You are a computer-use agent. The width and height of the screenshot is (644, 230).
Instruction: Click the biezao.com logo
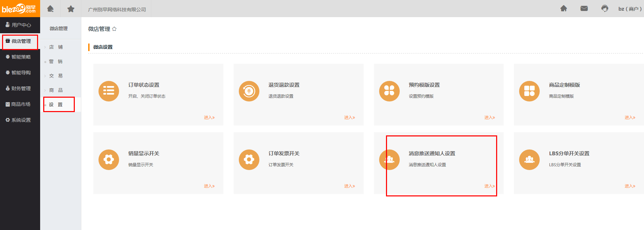pos(20,9)
